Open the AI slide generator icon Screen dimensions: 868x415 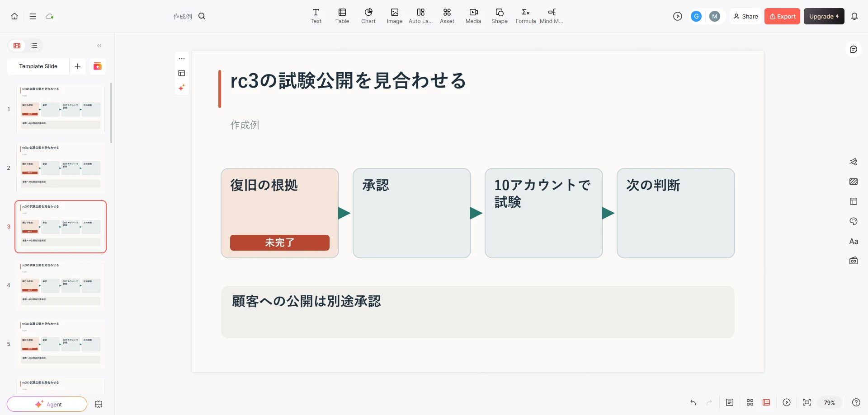98,66
